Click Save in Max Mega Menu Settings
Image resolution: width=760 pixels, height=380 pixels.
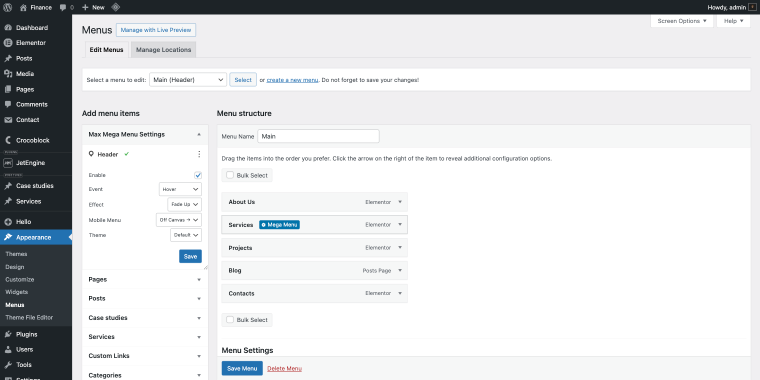pos(190,256)
